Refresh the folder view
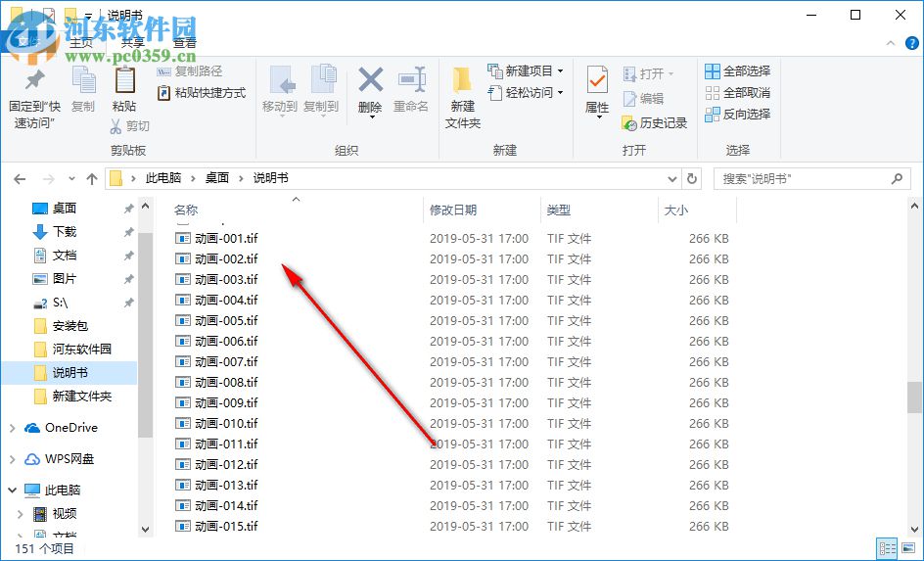924x561 pixels. (692, 178)
